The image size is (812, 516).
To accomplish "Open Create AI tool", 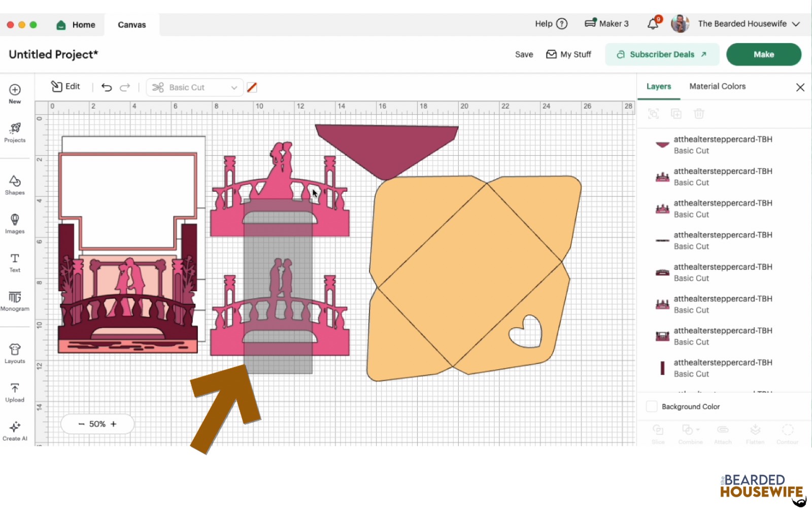I will coord(15,431).
